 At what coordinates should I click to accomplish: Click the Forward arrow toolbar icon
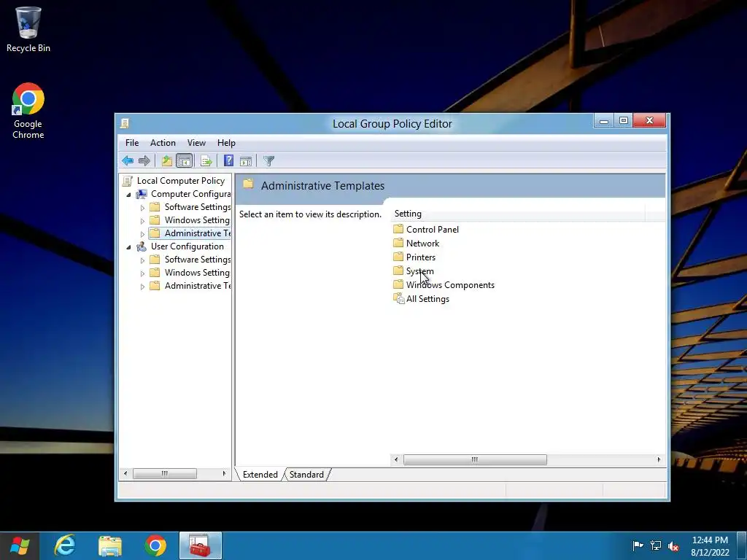point(144,161)
